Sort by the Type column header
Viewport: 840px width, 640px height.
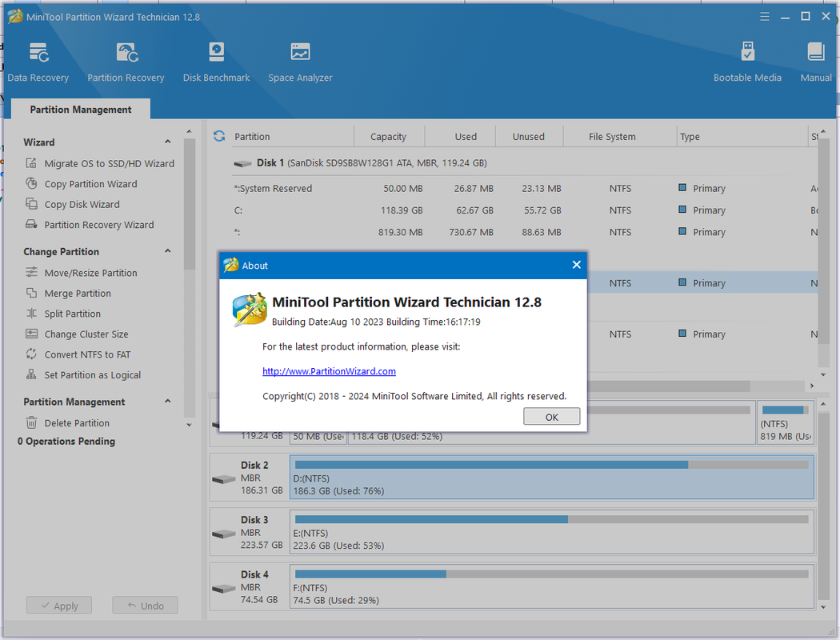(742, 136)
